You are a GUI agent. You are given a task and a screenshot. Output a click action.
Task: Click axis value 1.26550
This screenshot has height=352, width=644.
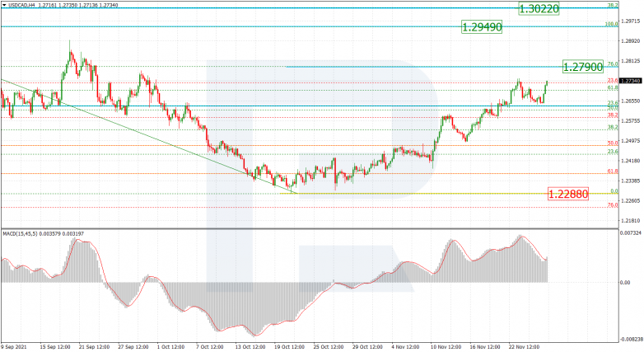tap(631, 101)
